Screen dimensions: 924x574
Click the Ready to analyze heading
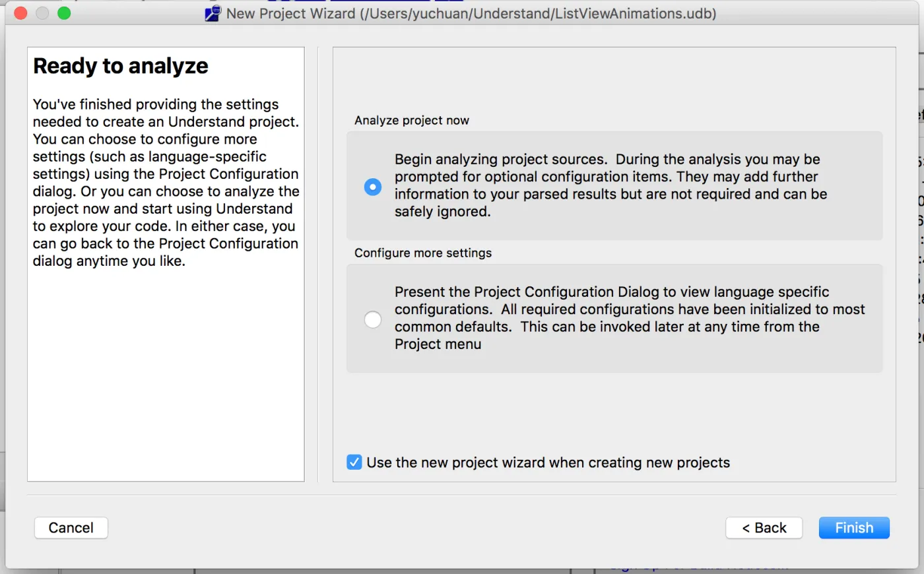coord(121,66)
